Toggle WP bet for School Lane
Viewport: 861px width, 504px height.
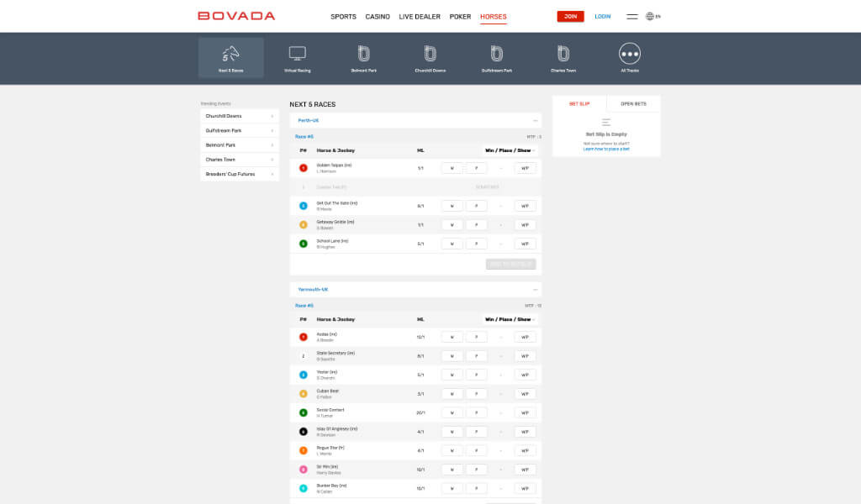click(525, 244)
